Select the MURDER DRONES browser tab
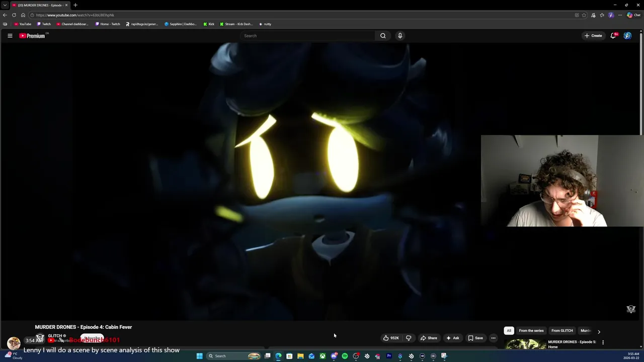The width and height of the screenshot is (644, 362). (x=39, y=5)
